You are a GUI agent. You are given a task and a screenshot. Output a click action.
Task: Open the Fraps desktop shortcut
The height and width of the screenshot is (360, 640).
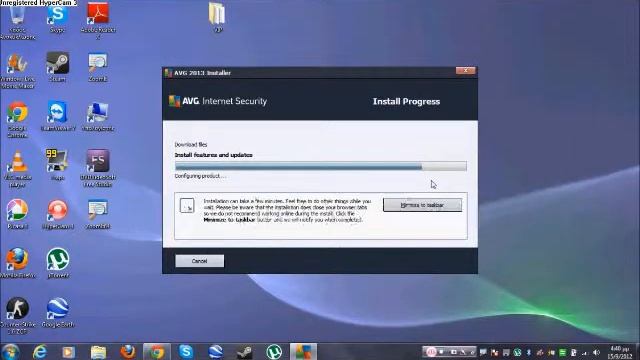point(57,165)
